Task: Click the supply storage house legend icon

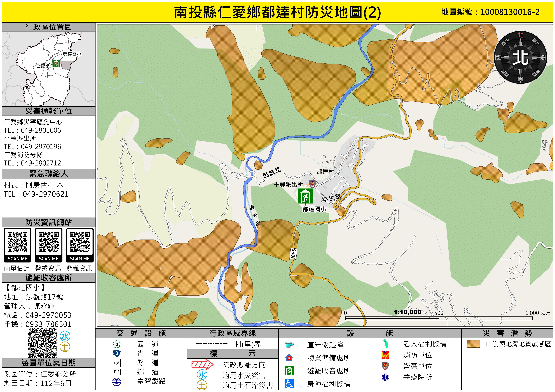Action: (289, 358)
